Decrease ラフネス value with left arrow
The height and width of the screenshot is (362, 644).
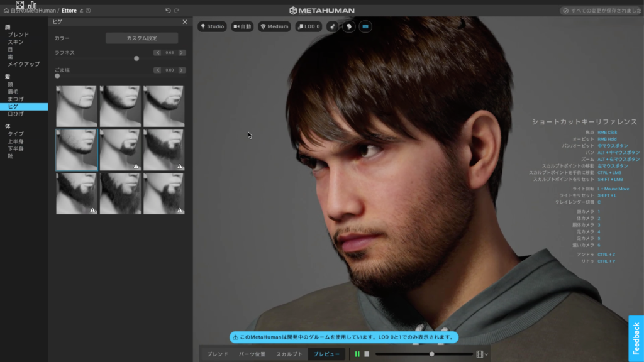[158, 53]
